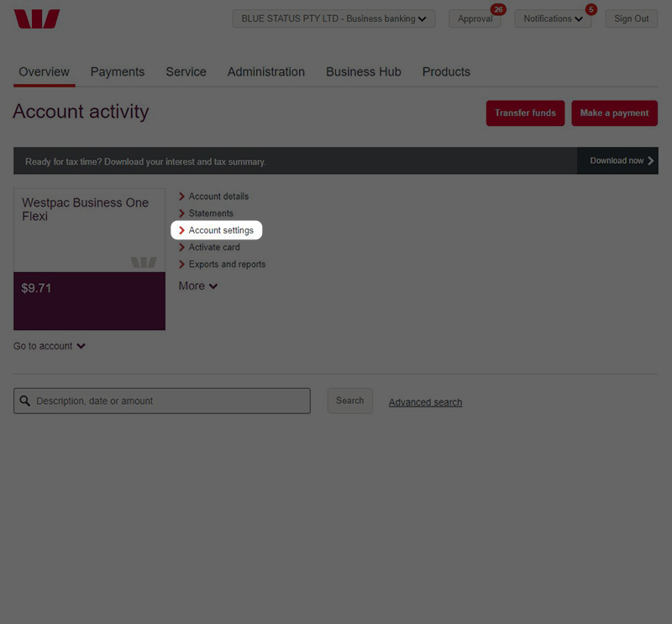Click the Make a payment button
The width and height of the screenshot is (672, 624).
[614, 113]
